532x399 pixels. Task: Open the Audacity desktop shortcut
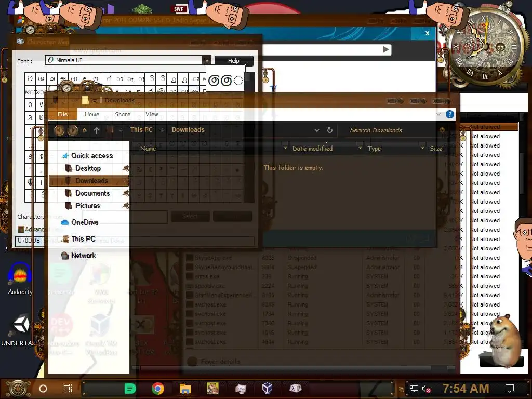pyautogui.click(x=20, y=279)
